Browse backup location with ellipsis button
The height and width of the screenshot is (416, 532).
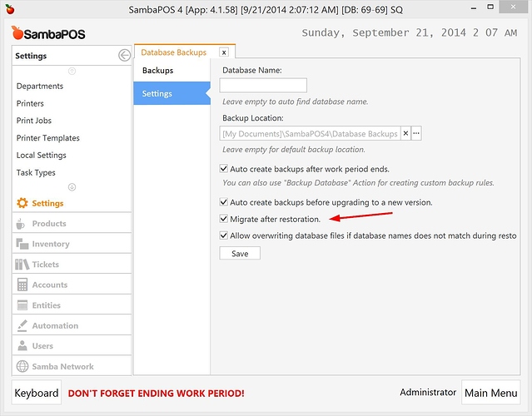coord(416,133)
